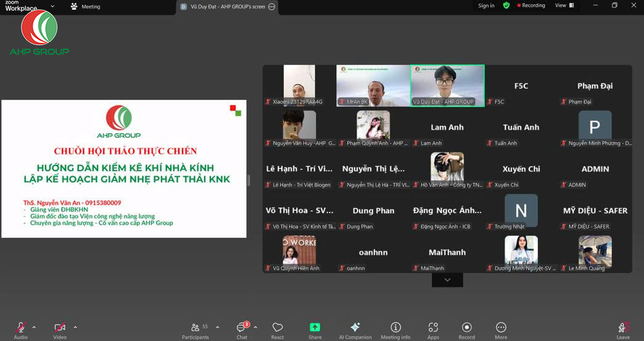The height and width of the screenshot is (341, 644).
Task: Select the Tuấn Anh participant tile
Action: (x=521, y=127)
